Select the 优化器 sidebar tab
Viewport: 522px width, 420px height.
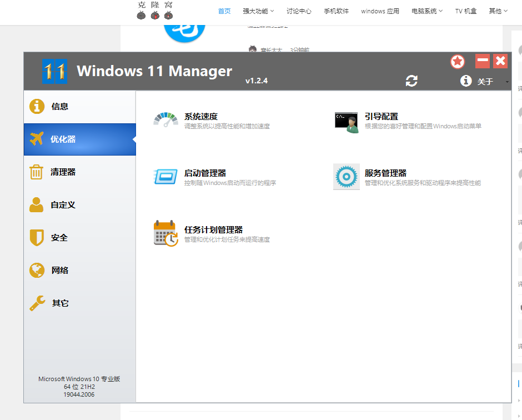[80, 139]
